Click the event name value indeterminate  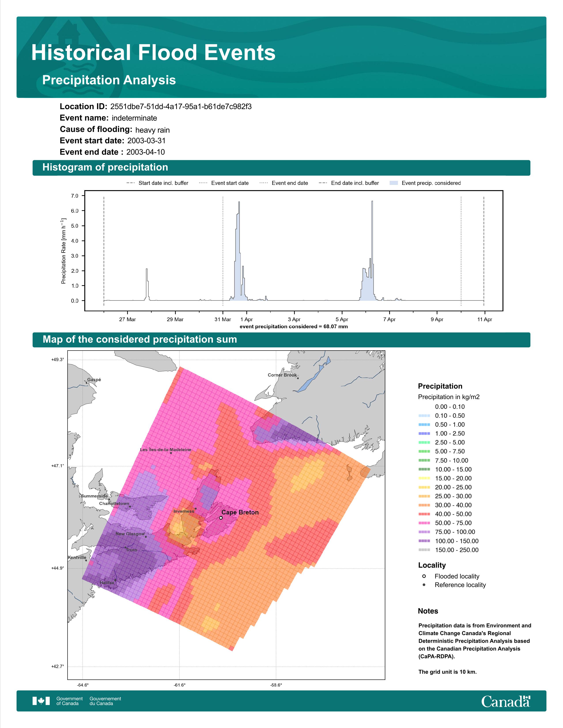134,118
